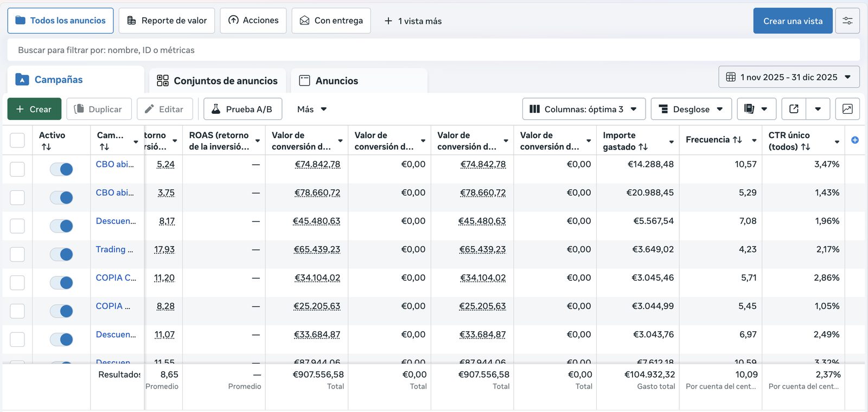
Task: Select the Con entrega view
Action: click(x=331, y=21)
